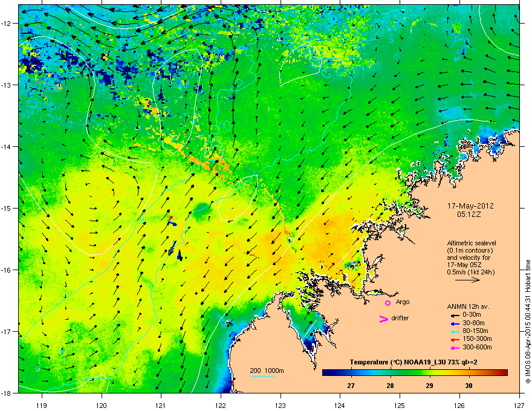Click longitude axis label 125
The height and width of the screenshot is (411, 532).
tap(400, 405)
